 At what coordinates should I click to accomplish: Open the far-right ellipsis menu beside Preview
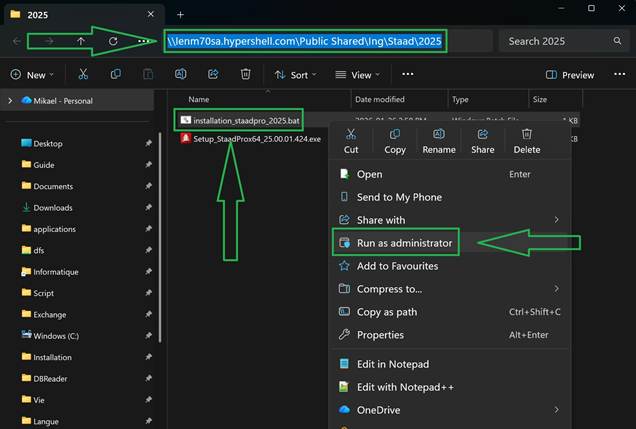click(619, 74)
